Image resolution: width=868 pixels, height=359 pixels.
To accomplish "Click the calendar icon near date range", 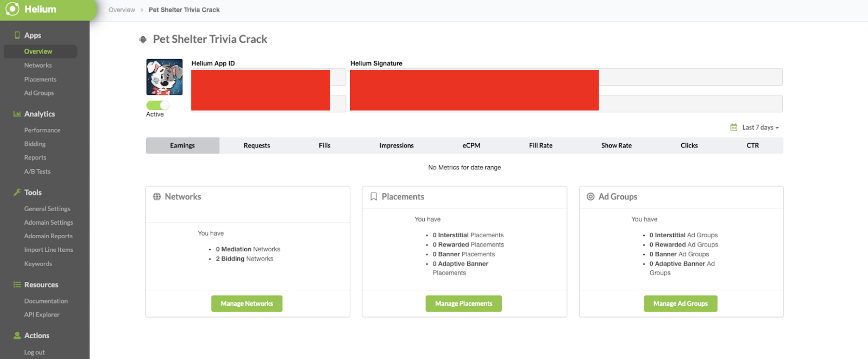I will pyautogui.click(x=734, y=127).
